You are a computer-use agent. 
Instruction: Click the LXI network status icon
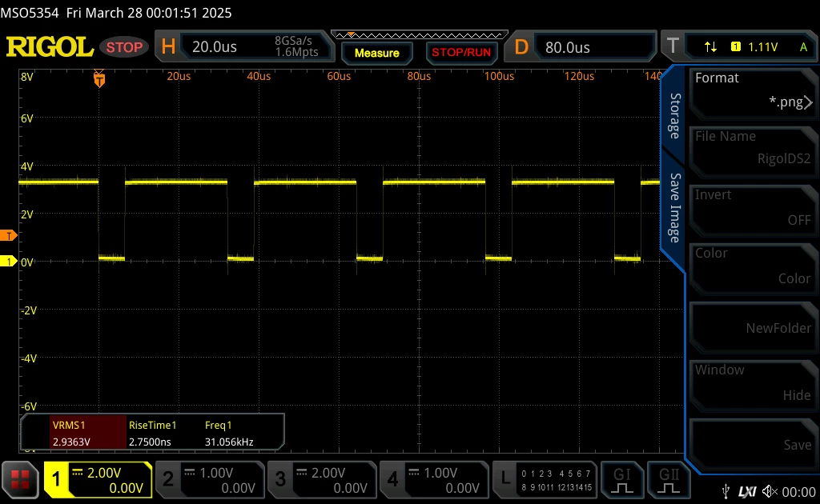[x=747, y=491]
